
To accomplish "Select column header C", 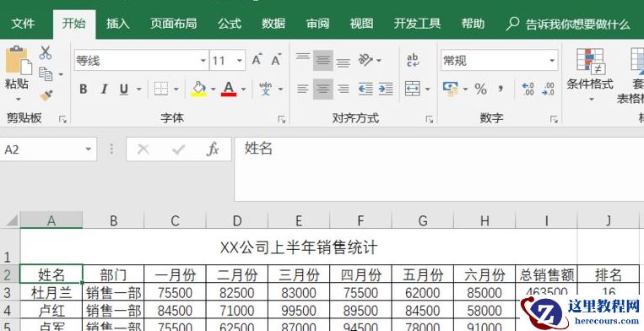I will click(175, 221).
